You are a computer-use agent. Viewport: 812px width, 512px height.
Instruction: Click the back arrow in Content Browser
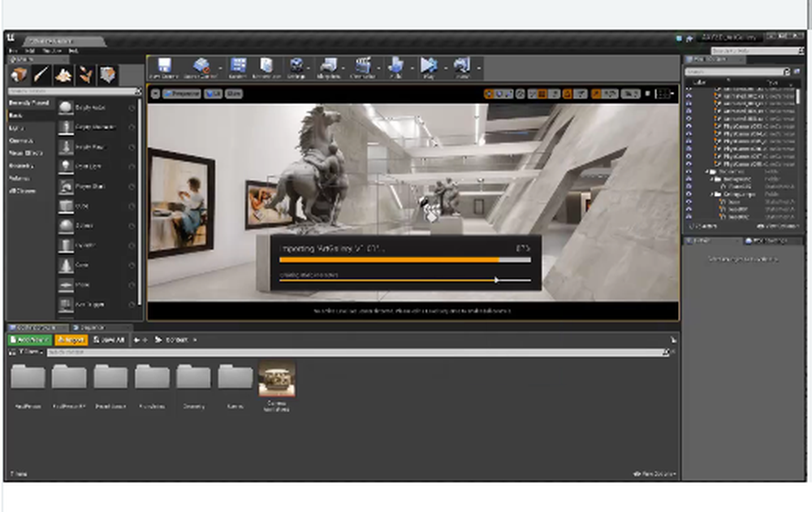(x=136, y=340)
